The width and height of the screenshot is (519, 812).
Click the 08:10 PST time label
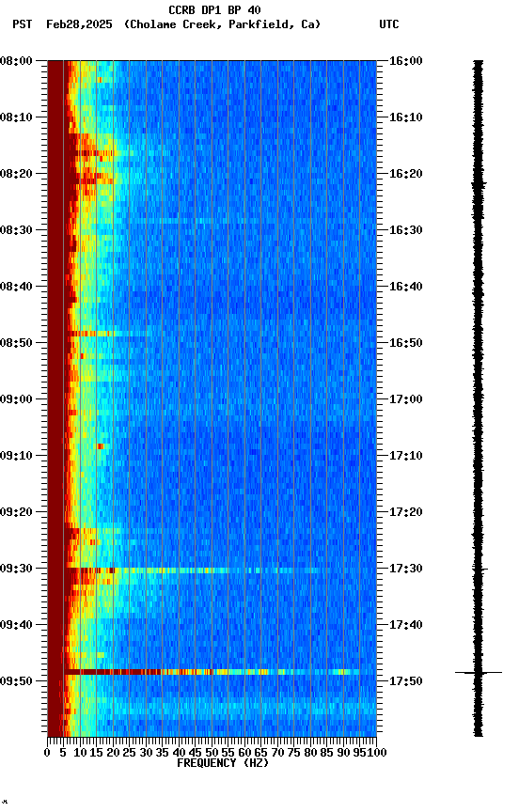[x=16, y=117]
